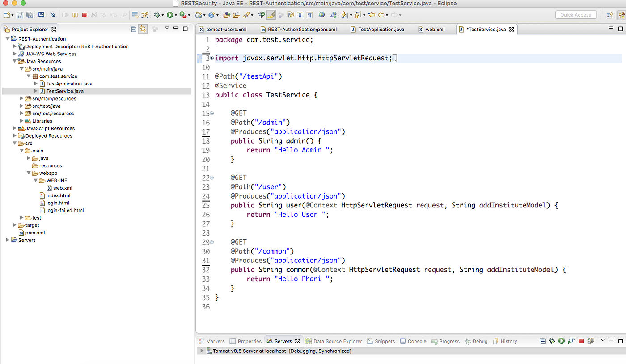Toggle the Mark Occurrences highlighter icon
This screenshot has width=626, height=364.
click(271, 15)
